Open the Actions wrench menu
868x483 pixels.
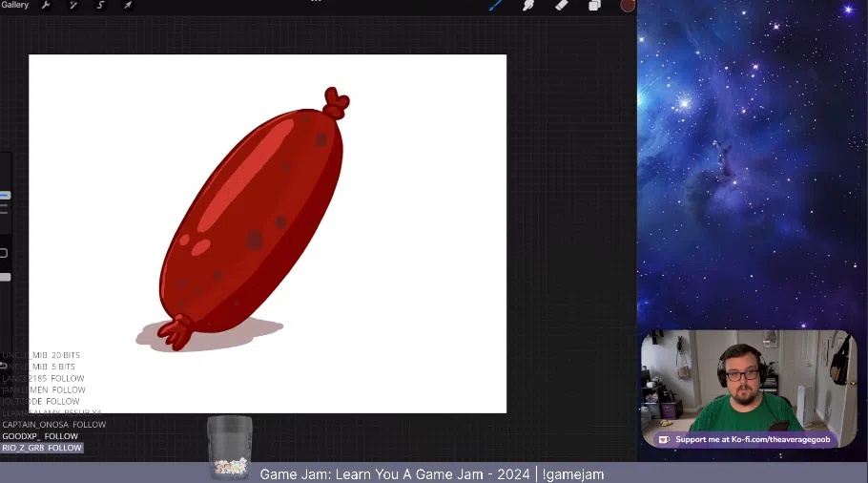[x=45, y=6]
